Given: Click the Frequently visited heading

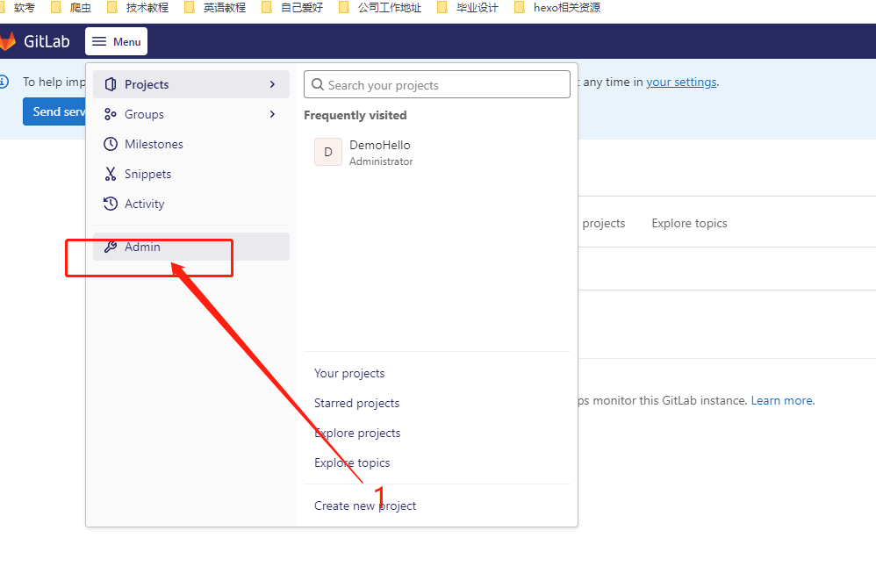Looking at the screenshot, I should (355, 116).
